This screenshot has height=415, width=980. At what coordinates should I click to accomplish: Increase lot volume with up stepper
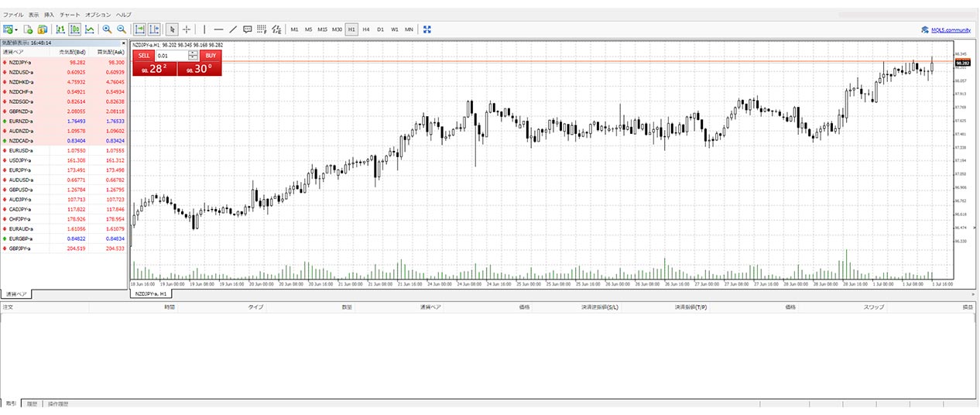click(x=193, y=53)
